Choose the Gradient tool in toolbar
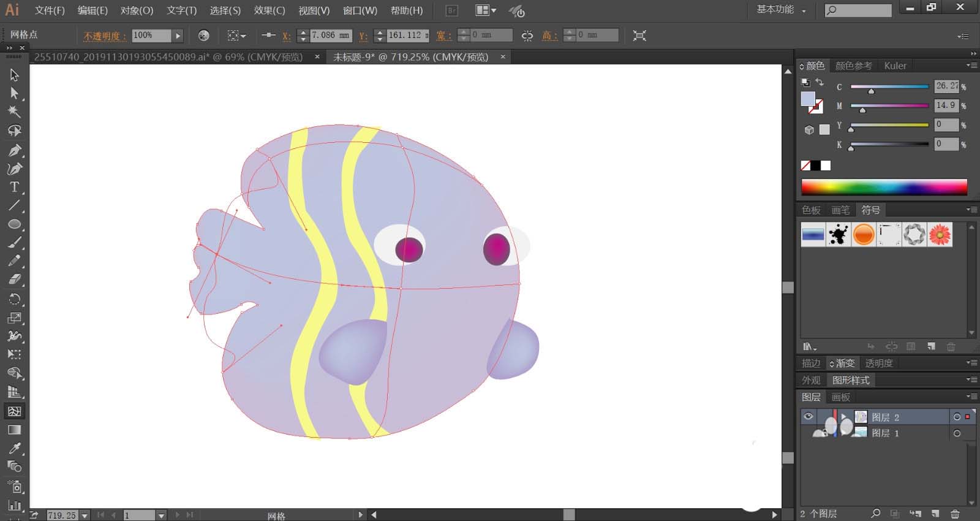The image size is (980, 521). tap(14, 430)
